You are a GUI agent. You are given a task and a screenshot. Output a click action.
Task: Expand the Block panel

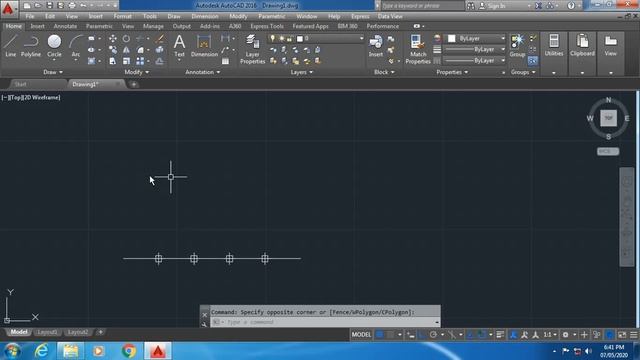[384, 72]
